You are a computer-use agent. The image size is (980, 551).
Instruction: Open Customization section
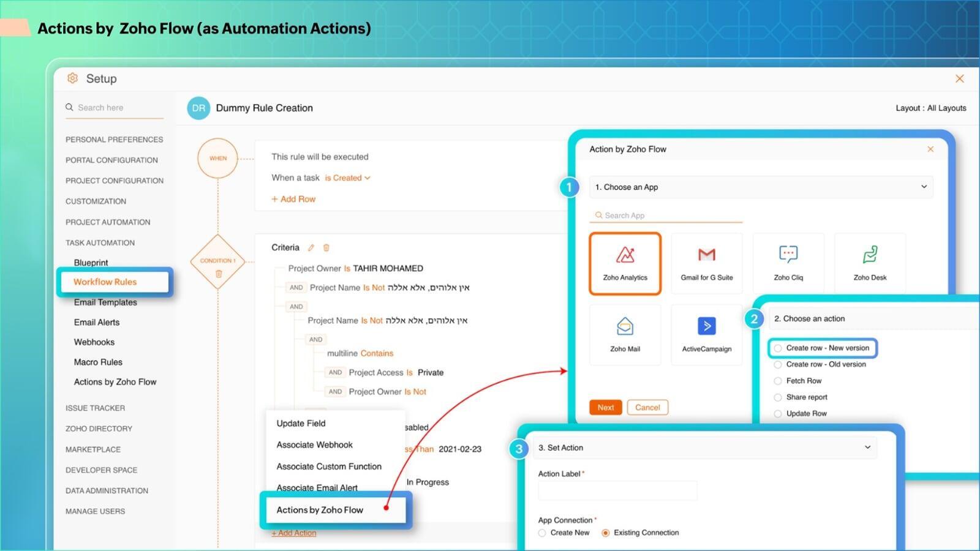click(96, 201)
